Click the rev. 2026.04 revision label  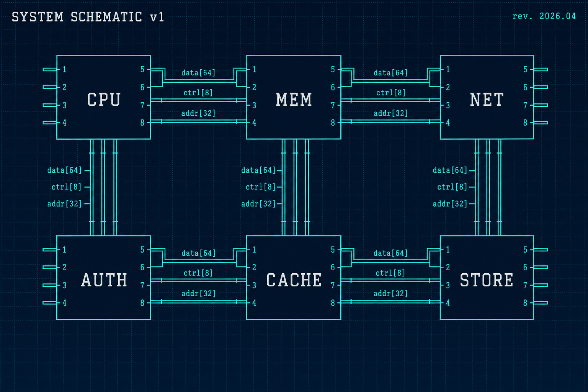[x=544, y=16]
